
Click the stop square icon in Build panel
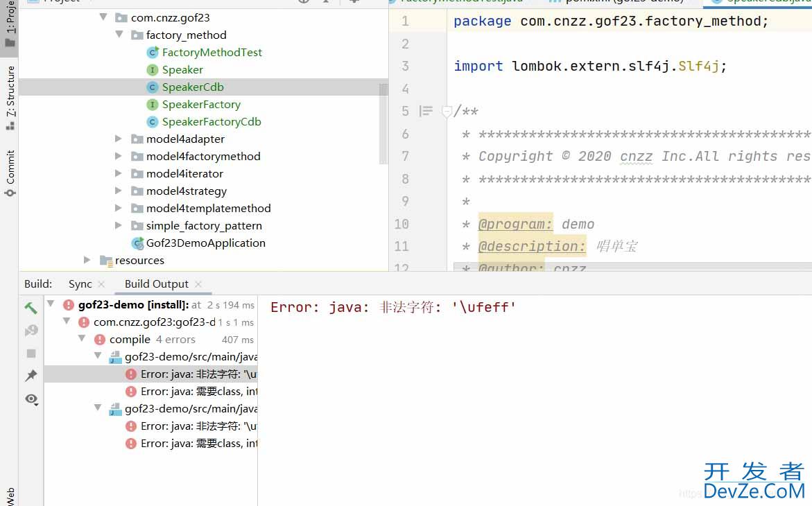pyautogui.click(x=31, y=354)
